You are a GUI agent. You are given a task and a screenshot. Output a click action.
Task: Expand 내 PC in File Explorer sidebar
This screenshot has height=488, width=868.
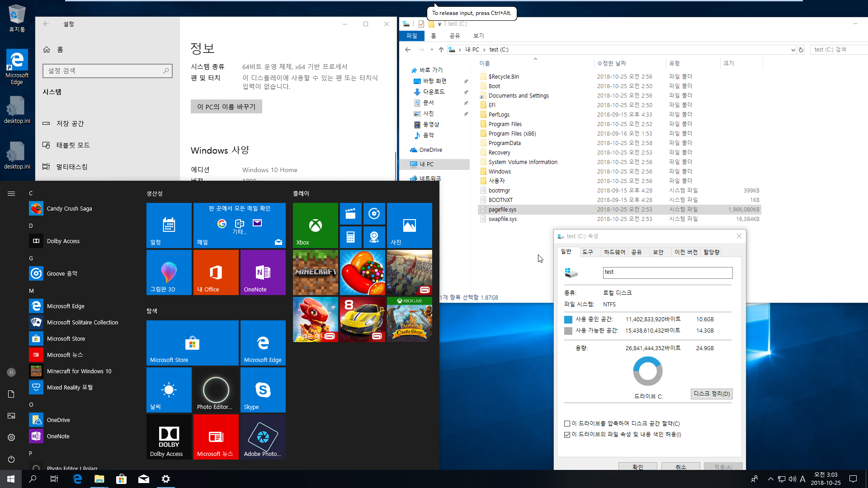[x=406, y=164]
